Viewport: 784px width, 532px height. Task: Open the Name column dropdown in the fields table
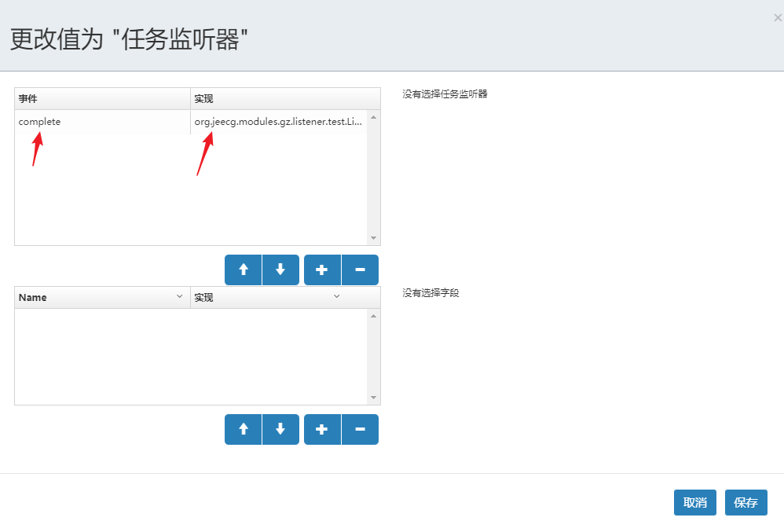179,296
